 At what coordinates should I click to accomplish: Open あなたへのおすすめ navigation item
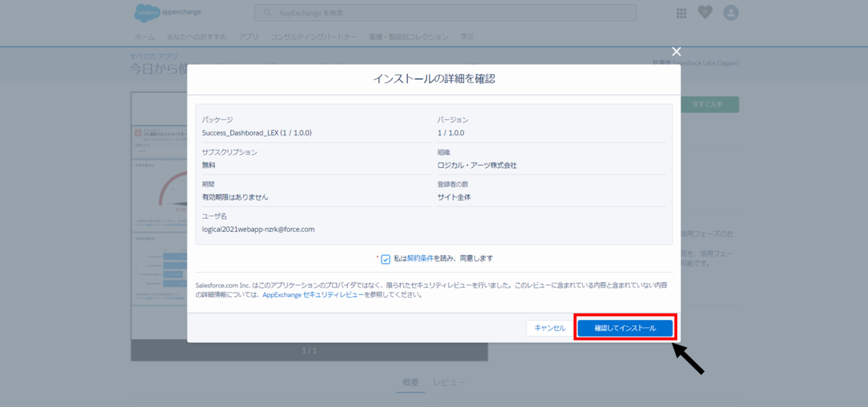[196, 36]
